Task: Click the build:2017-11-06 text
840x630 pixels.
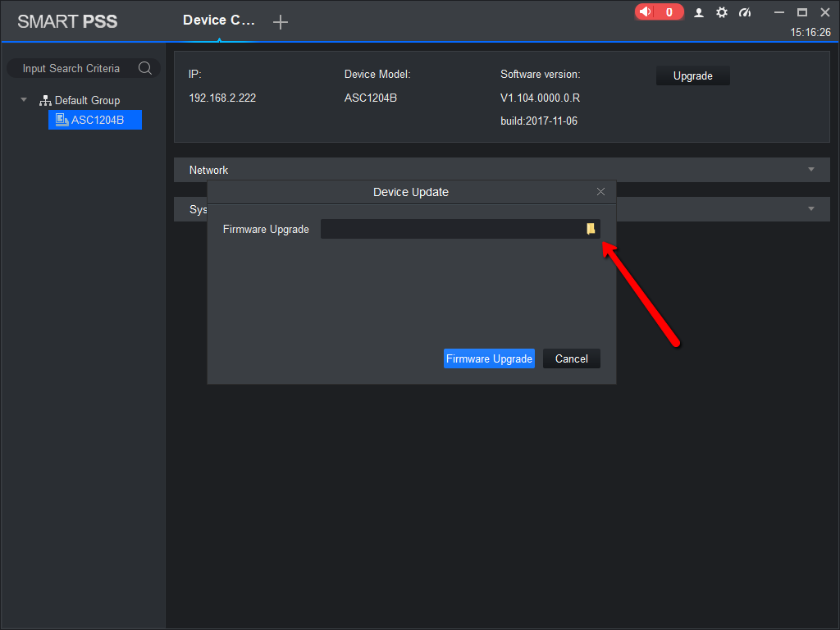Action: [539, 121]
